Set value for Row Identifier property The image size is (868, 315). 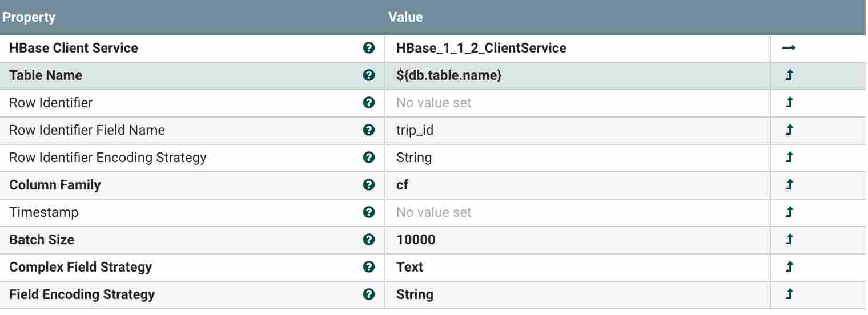coord(434,103)
